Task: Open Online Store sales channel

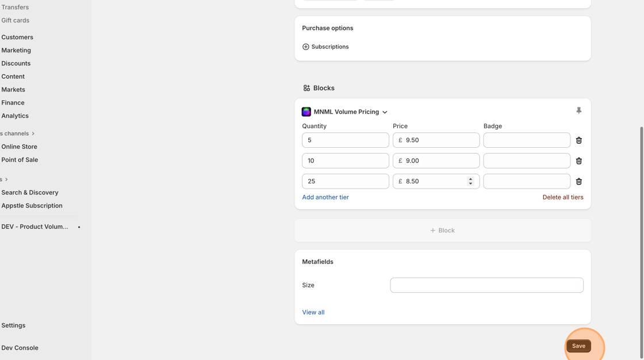Action: (20, 147)
